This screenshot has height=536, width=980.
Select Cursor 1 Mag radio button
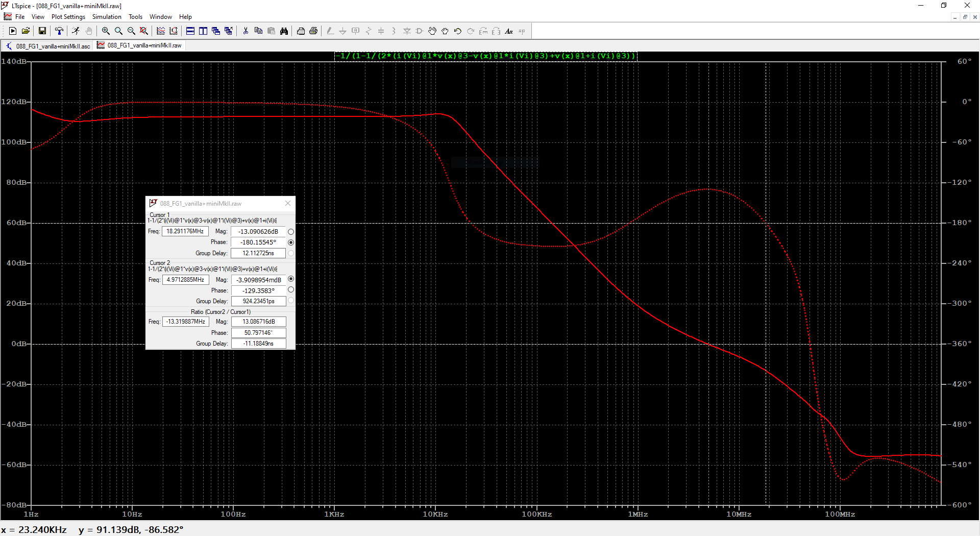[291, 232]
